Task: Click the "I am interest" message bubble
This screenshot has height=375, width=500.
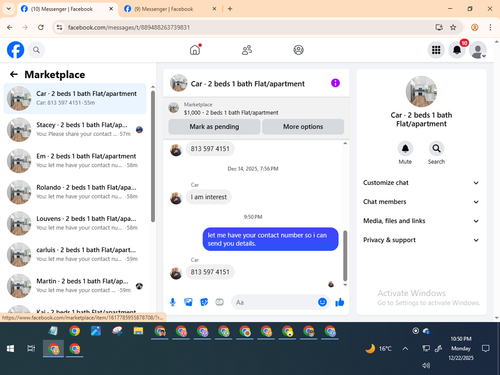Action: 209,197
